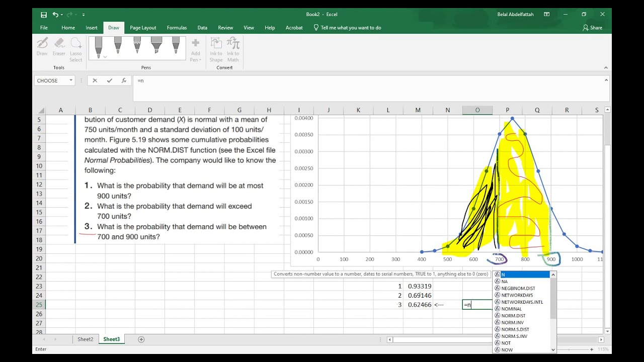Select NORM.S.INV from autocomplete list

click(x=522, y=336)
